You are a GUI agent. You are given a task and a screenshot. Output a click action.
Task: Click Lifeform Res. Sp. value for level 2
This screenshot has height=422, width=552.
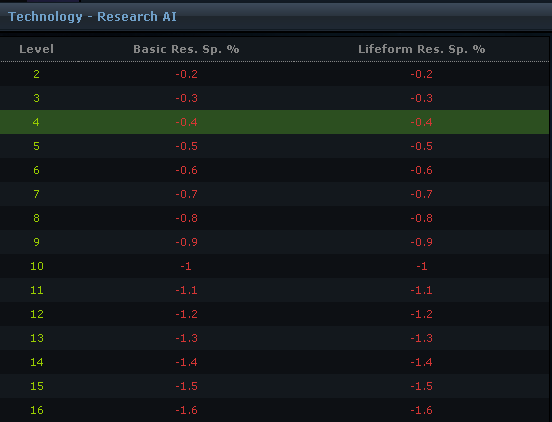421,74
